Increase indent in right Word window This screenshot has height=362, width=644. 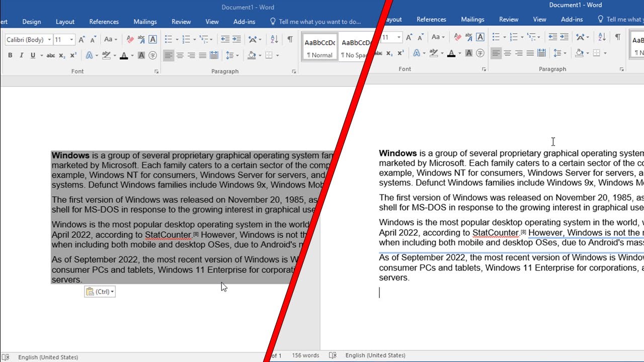564,37
